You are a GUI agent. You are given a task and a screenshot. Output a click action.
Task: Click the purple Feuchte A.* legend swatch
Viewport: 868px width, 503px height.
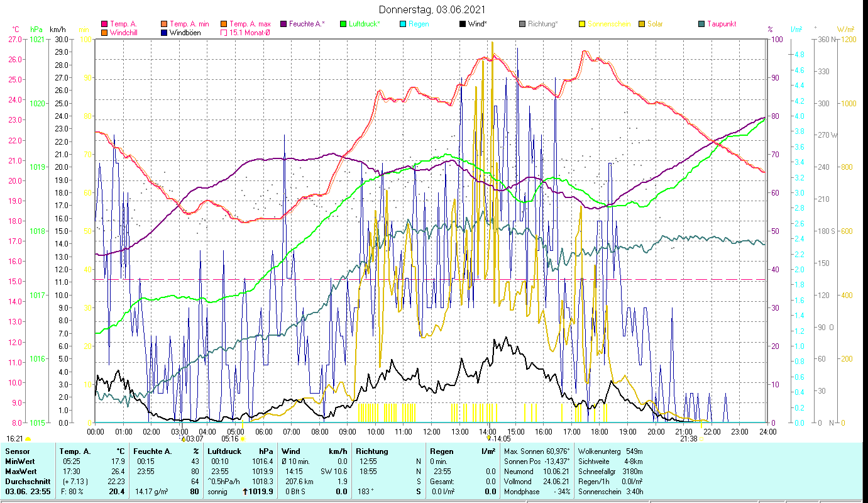[284, 24]
